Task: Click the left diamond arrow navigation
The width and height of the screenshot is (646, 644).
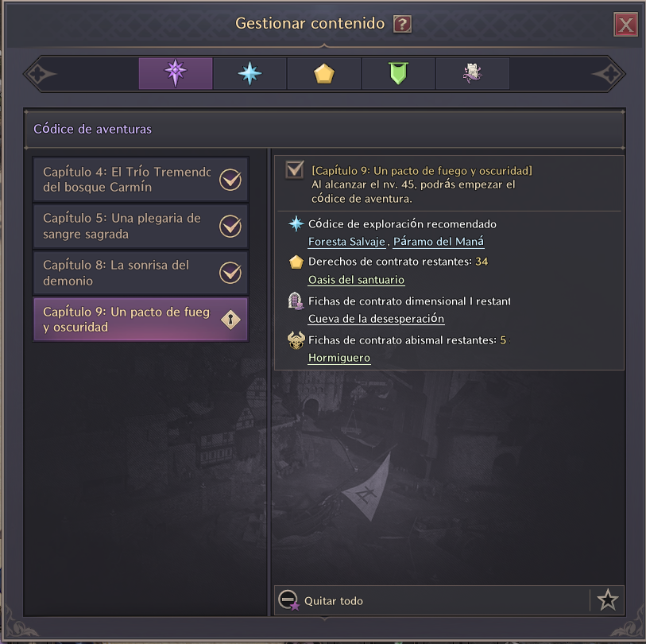Action: coord(40,74)
